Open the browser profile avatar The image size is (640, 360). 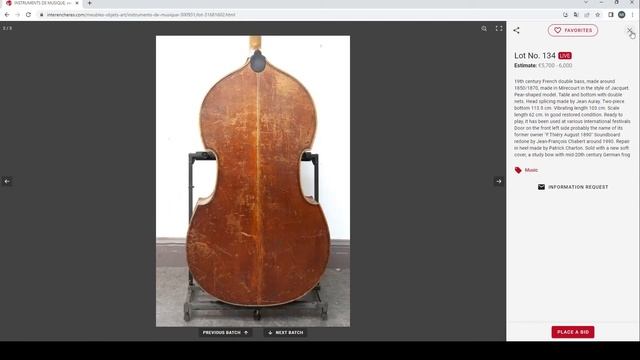621,15
